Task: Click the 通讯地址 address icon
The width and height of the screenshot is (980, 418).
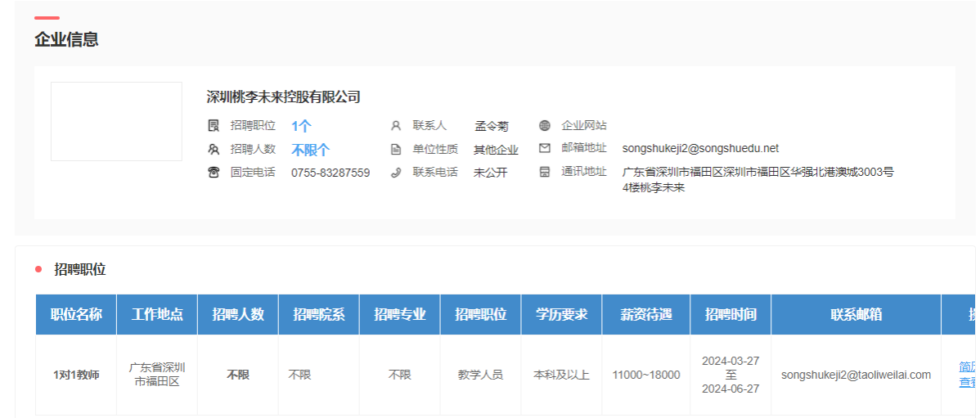Action: point(545,173)
